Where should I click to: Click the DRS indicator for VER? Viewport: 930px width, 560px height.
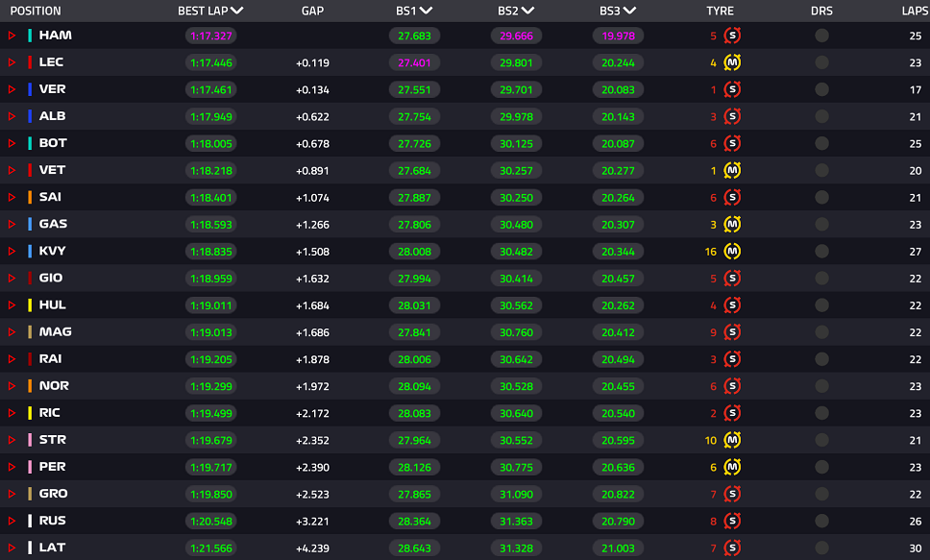coord(821,89)
